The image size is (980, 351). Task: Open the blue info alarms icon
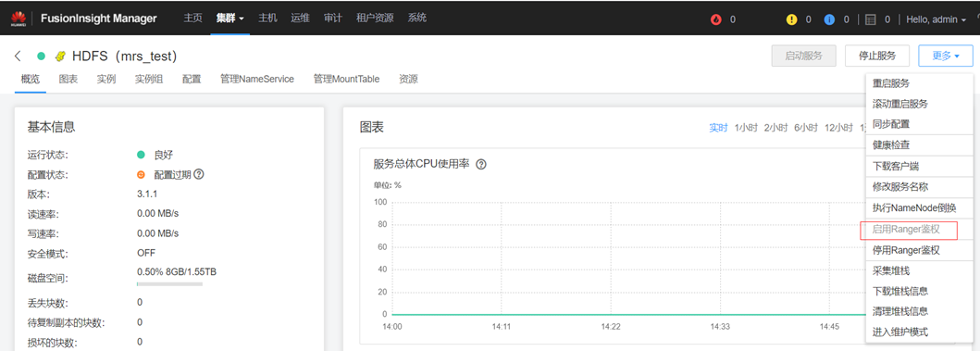point(829,19)
